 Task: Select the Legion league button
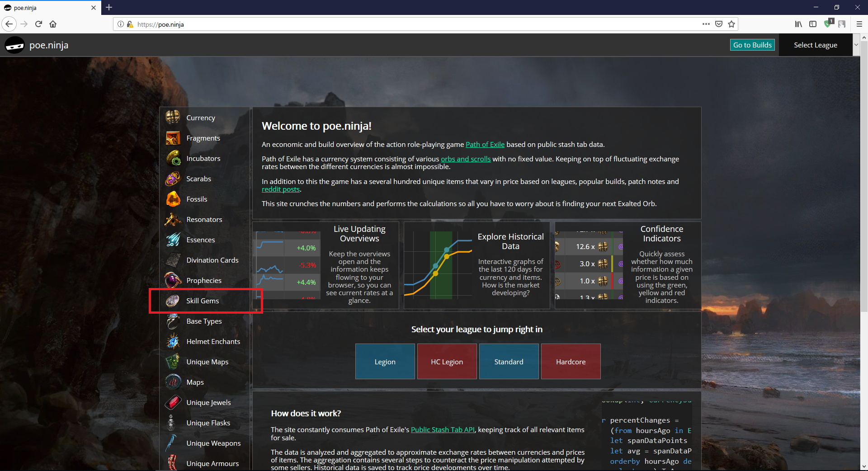(x=385, y=361)
